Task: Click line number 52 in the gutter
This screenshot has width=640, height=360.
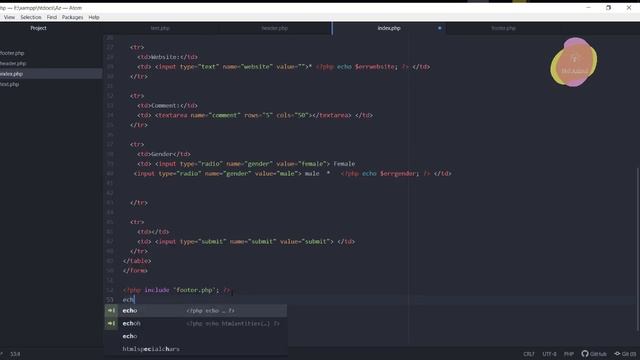Action: coord(109,290)
